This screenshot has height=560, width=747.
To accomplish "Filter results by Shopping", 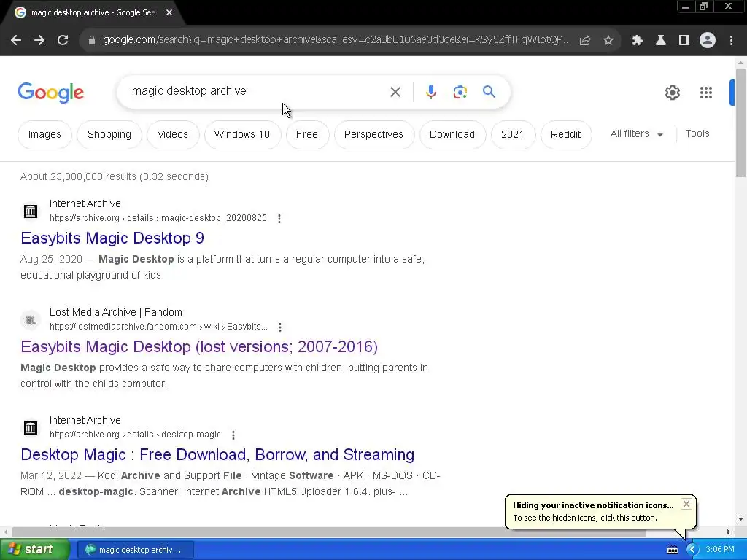I will point(109,135).
